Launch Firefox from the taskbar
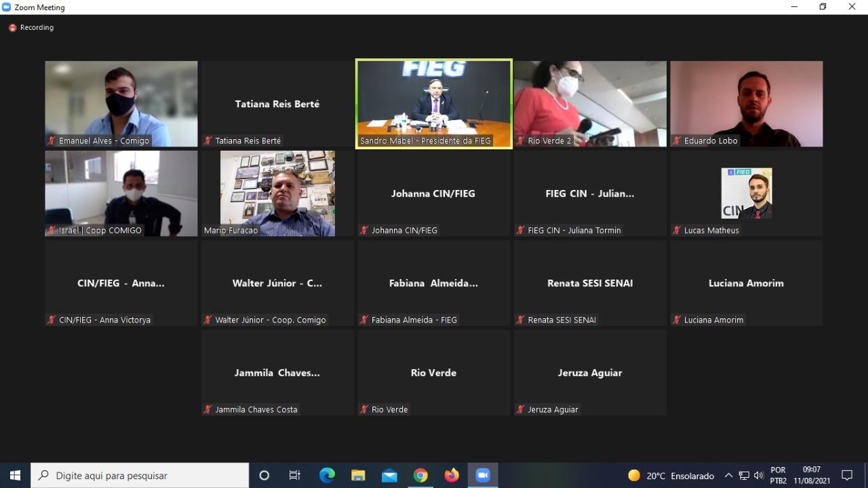The image size is (868, 488). 452,475
